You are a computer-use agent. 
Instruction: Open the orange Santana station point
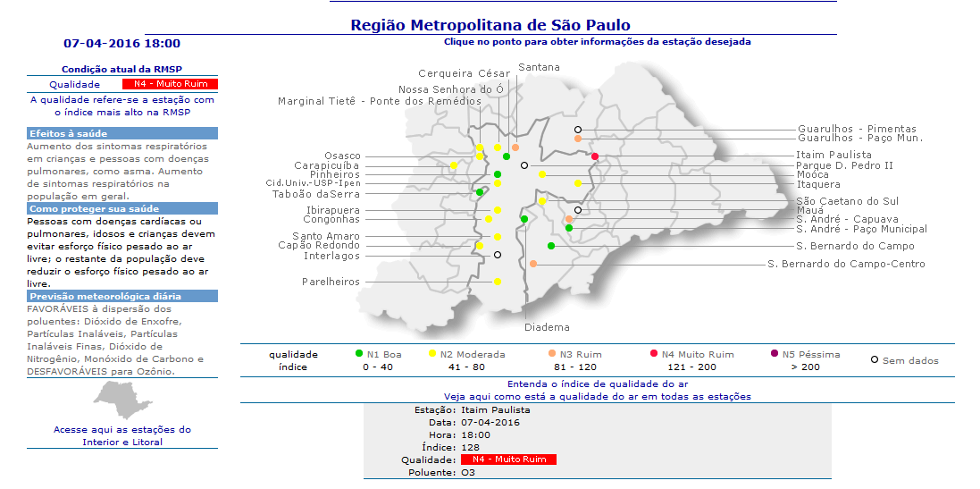coord(515,148)
